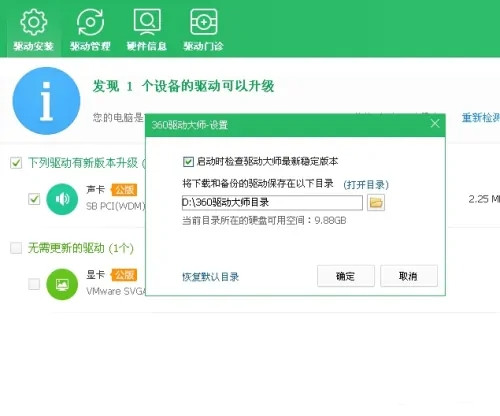Click the 打开目录 link

click(x=366, y=184)
